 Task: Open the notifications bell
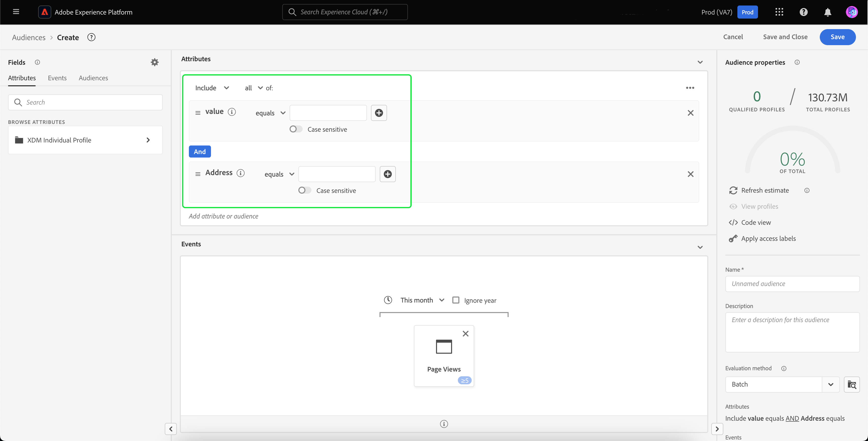[x=828, y=12]
